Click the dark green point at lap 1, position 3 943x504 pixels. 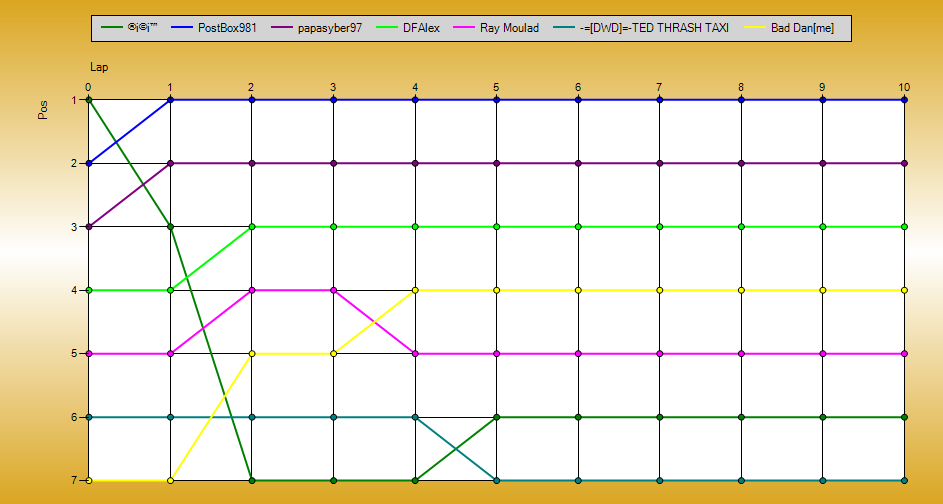[170, 227]
